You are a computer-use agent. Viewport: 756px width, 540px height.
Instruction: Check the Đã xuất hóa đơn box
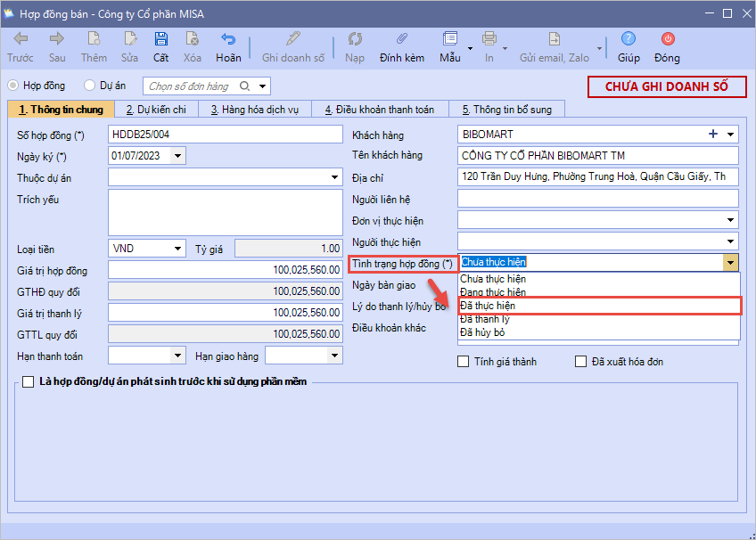pyautogui.click(x=581, y=362)
